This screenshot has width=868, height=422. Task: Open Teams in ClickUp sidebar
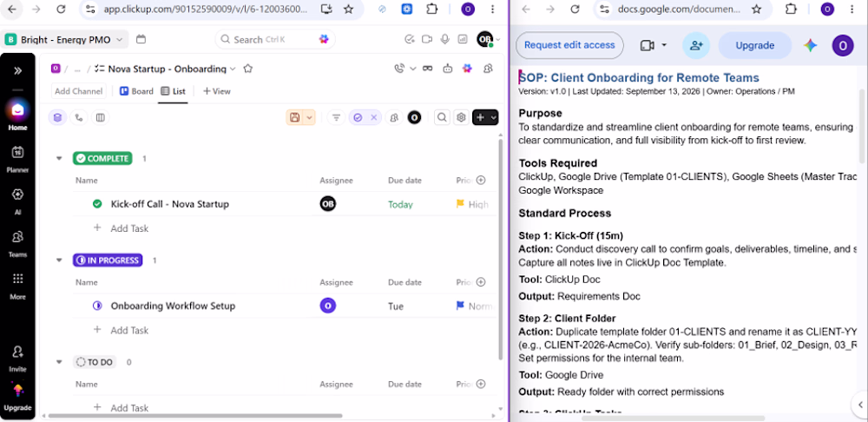[17, 242]
